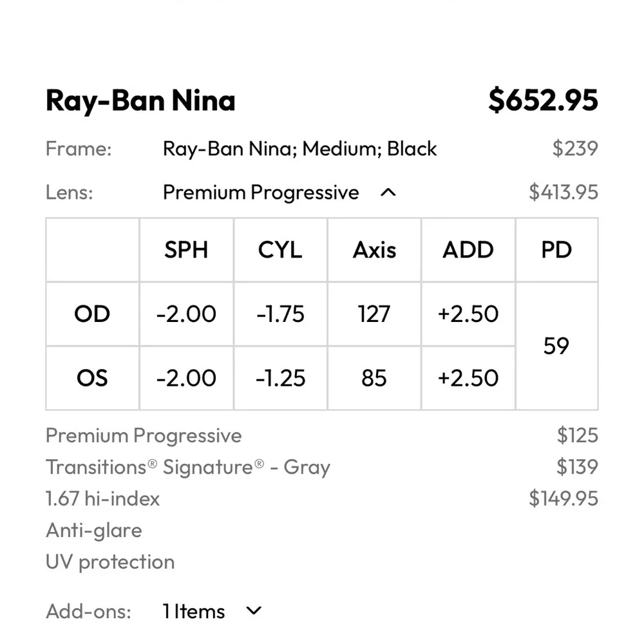Image resolution: width=644 pixels, height=644 pixels.
Task: Select the OD CYL value -1.75
Action: [280, 314]
